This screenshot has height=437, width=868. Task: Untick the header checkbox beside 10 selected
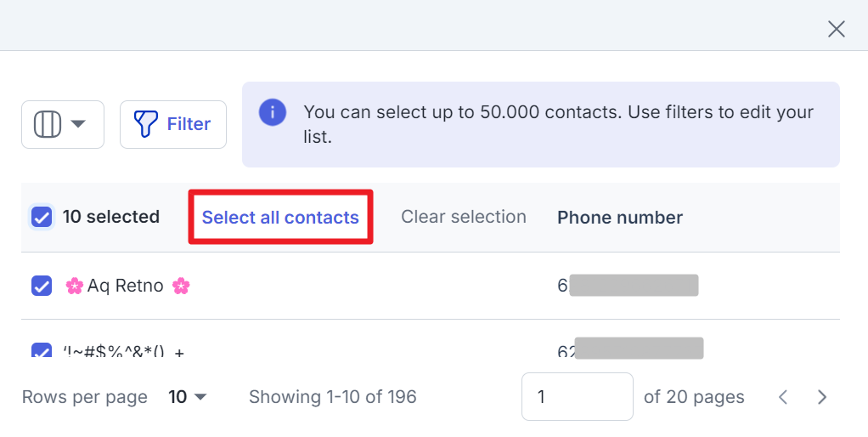(42, 217)
